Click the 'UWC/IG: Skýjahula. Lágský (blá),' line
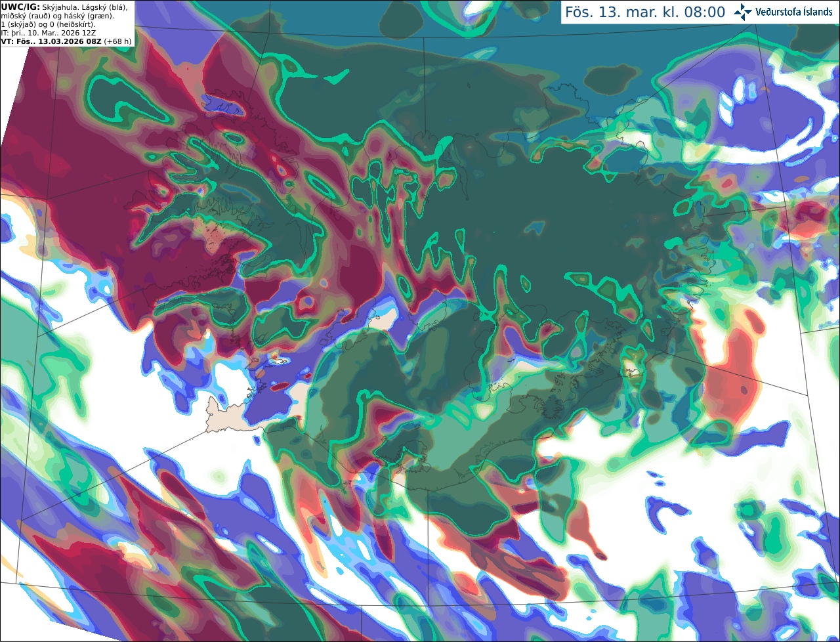Image resolution: width=840 pixels, height=642 pixels. (64, 7)
